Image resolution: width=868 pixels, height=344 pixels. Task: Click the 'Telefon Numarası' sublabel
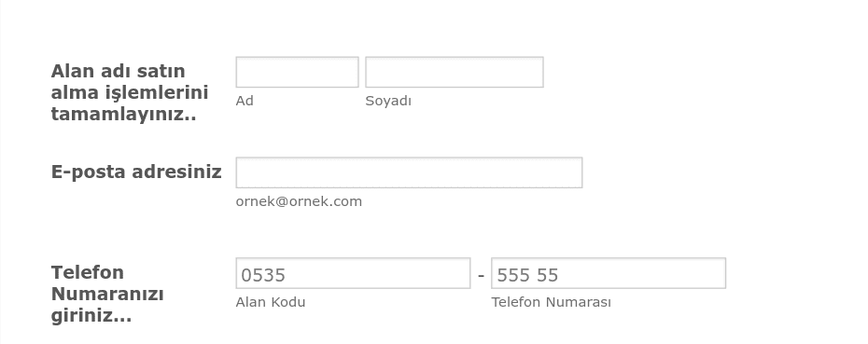click(552, 302)
